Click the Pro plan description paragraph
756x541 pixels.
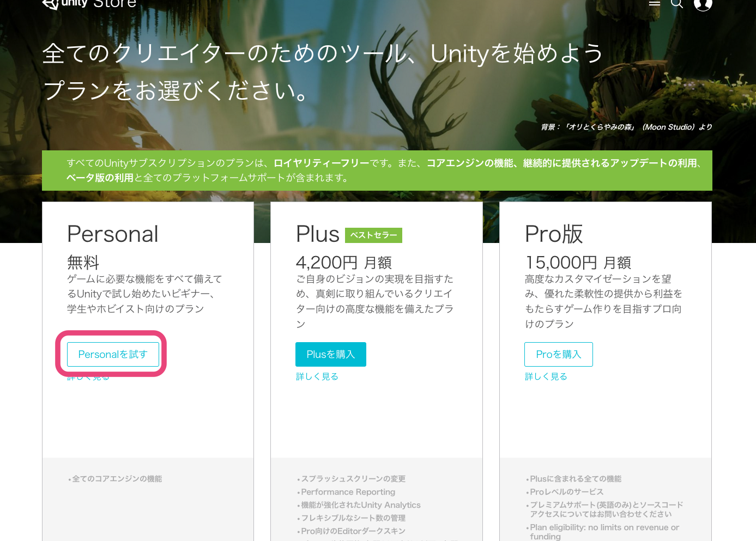[x=603, y=301]
